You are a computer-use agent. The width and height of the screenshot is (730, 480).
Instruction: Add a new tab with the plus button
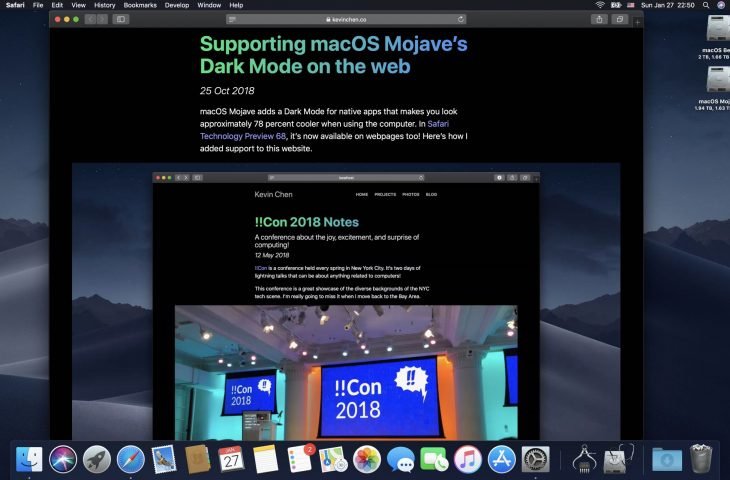[637, 21]
